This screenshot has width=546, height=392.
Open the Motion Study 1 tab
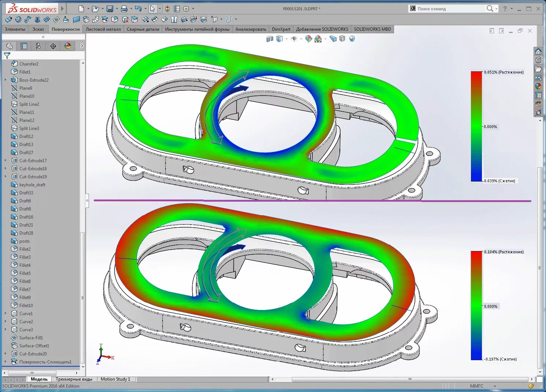(115, 379)
